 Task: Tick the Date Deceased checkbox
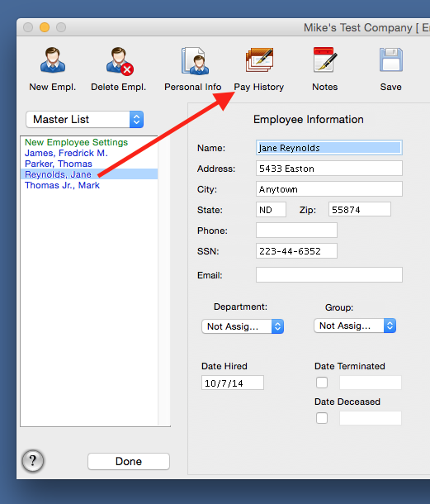[x=322, y=418]
